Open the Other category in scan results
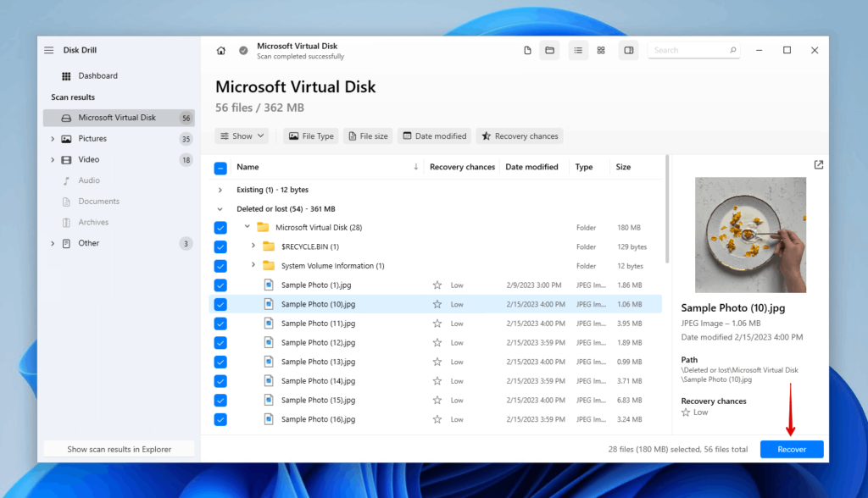The width and height of the screenshot is (868, 498). tap(89, 243)
